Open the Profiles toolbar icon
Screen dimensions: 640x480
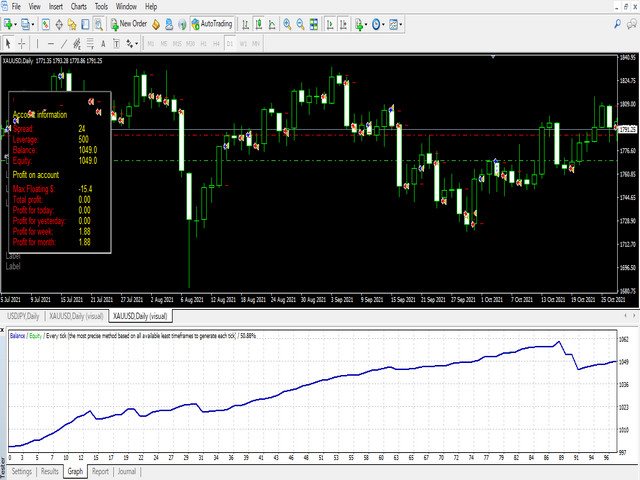[25, 24]
